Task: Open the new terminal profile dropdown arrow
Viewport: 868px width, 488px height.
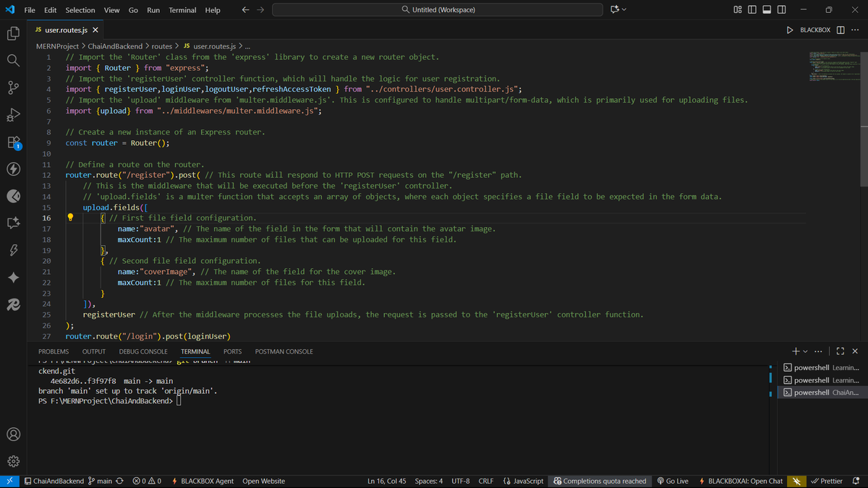Action: 805,351
